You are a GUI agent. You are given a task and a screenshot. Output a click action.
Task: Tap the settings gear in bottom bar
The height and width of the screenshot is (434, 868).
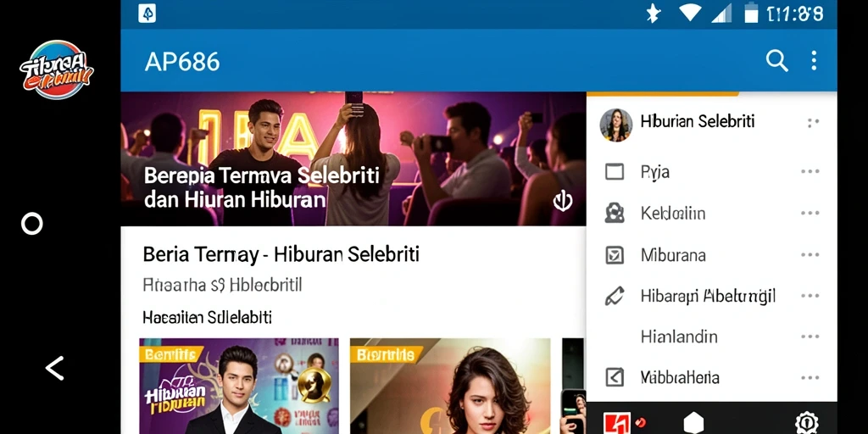[x=807, y=423]
